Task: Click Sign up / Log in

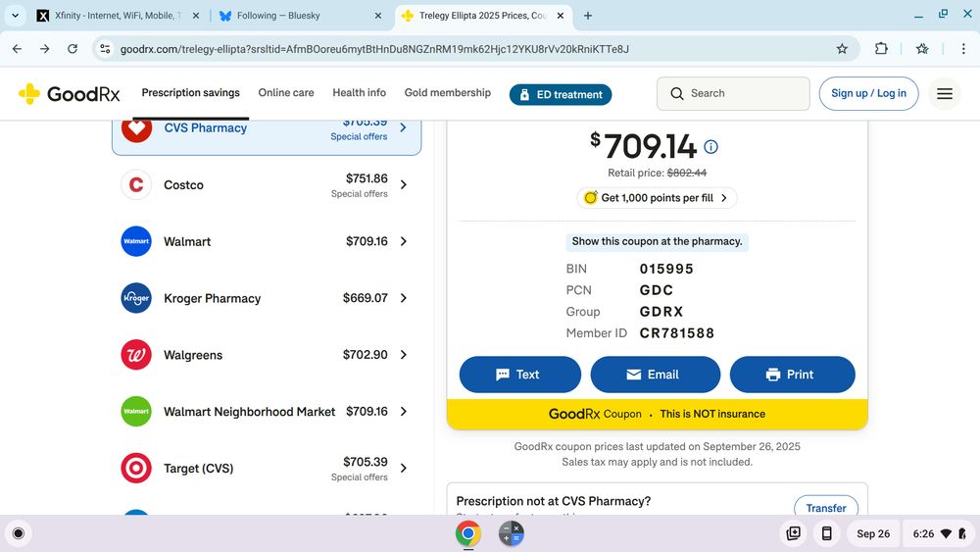Action: point(868,93)
